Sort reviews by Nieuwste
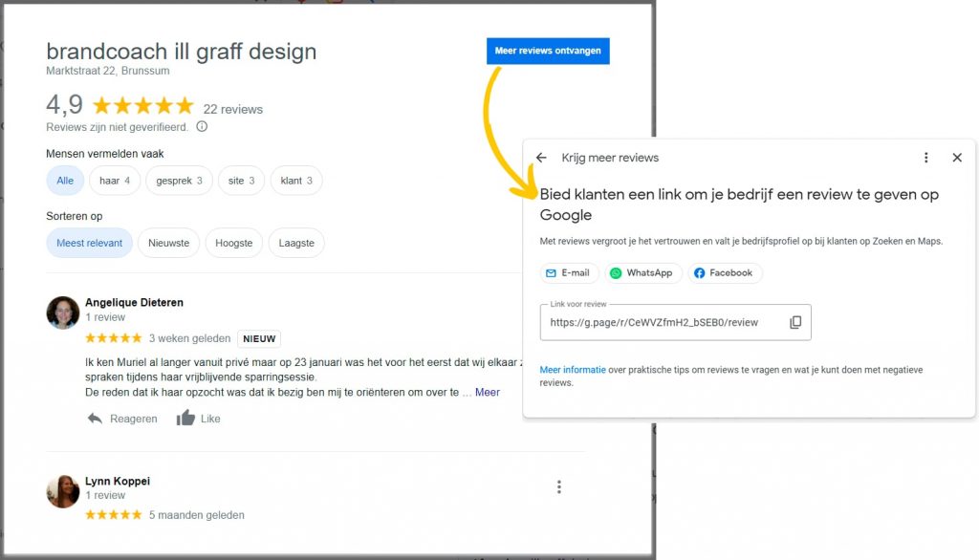This screenshot has width=979, height=560. (x=168, y=243)
